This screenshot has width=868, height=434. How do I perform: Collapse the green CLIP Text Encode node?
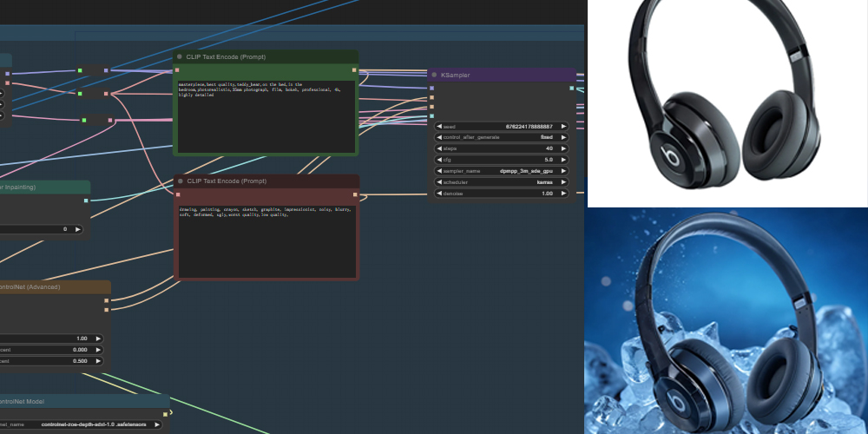coord(180,57)
